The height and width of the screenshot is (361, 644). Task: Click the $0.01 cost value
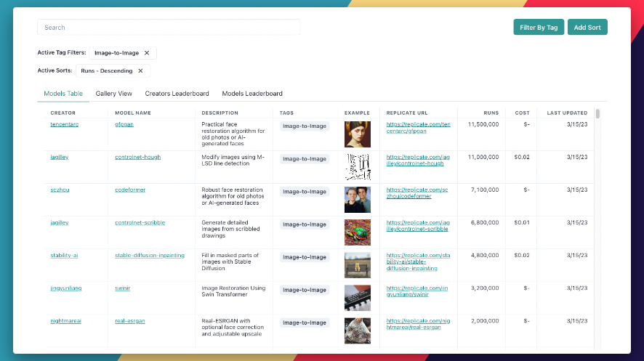point(522,223)
